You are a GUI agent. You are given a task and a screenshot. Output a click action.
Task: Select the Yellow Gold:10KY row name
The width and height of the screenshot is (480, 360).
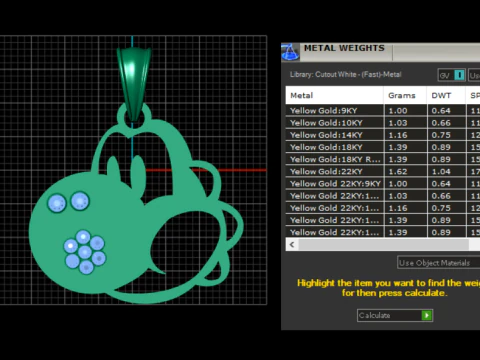click(x=326, y=123)
